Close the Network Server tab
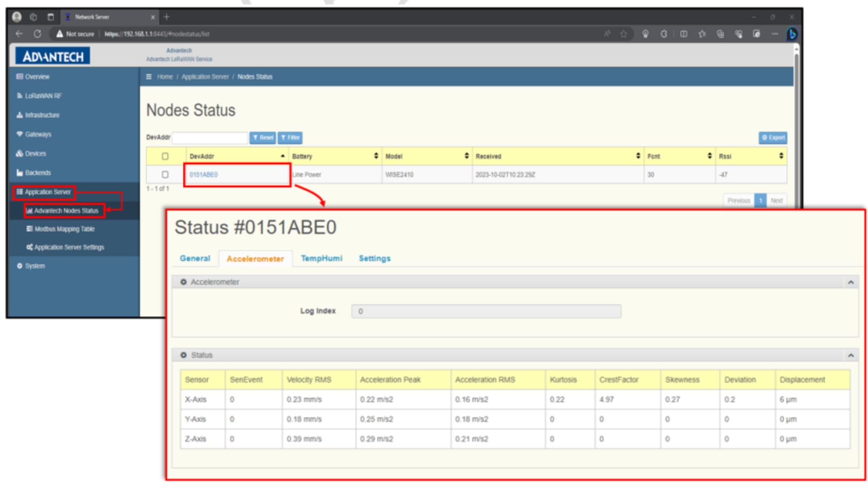This screenshot has width=868, height=488. 153,17
